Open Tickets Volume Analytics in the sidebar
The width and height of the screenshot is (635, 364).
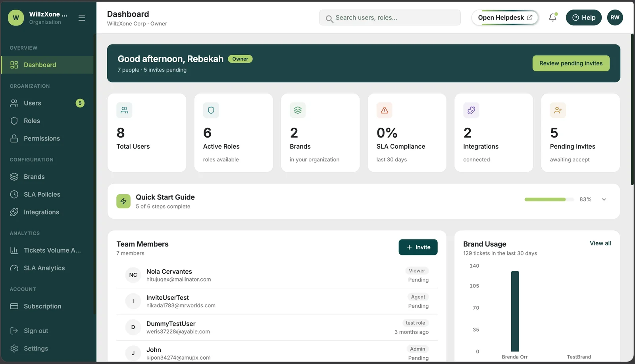coord(47,251)
